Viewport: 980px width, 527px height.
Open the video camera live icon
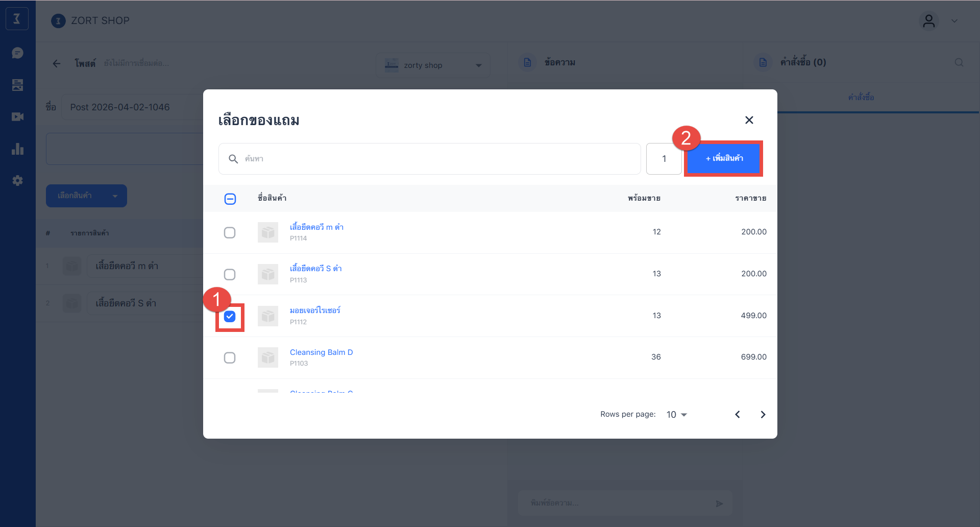click(17, 117)
